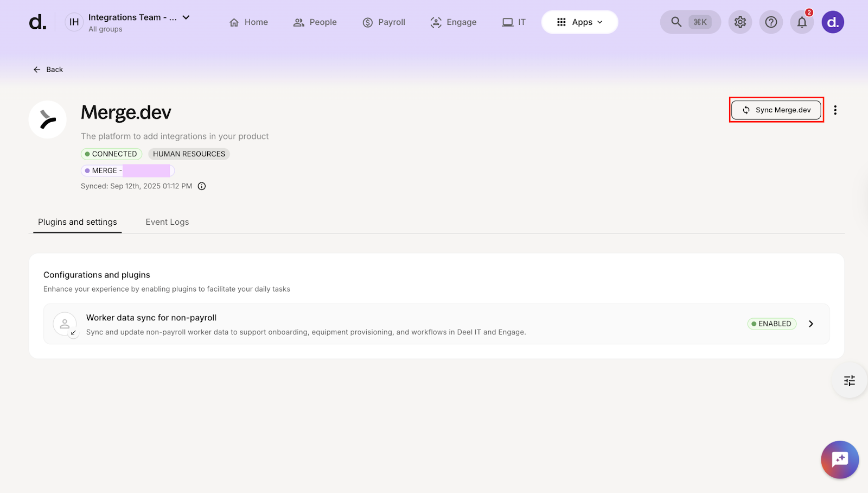
Task: Expand the Apps dropdown menu
Action: [579, 22]
